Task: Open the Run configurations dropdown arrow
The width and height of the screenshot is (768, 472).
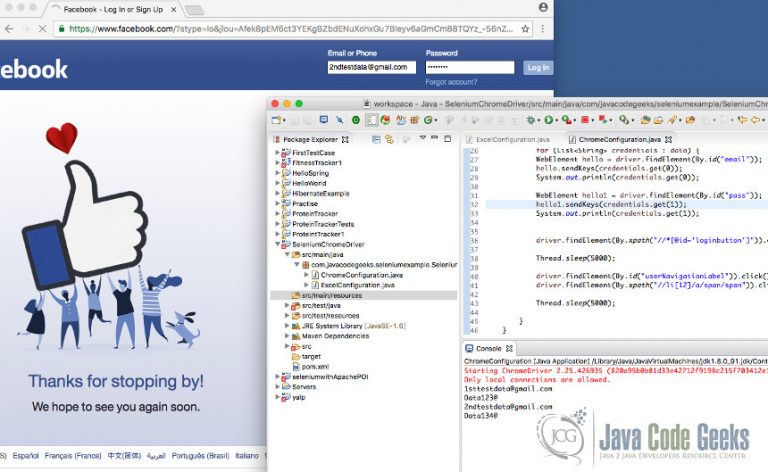Action: [557, 120]
